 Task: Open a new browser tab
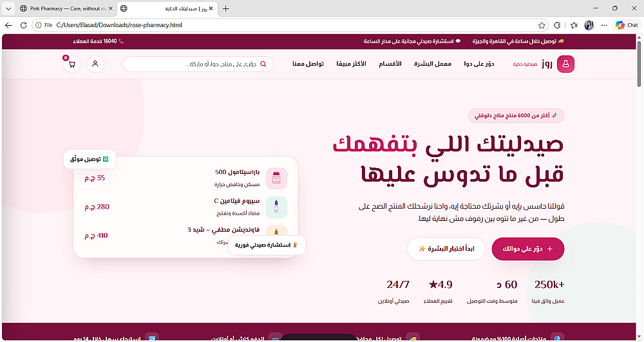225,8
